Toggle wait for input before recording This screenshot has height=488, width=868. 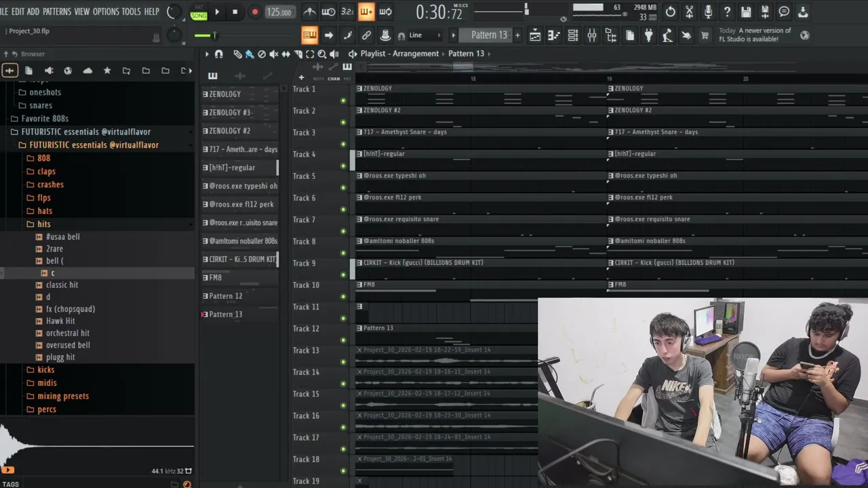(x=328, y=12)
